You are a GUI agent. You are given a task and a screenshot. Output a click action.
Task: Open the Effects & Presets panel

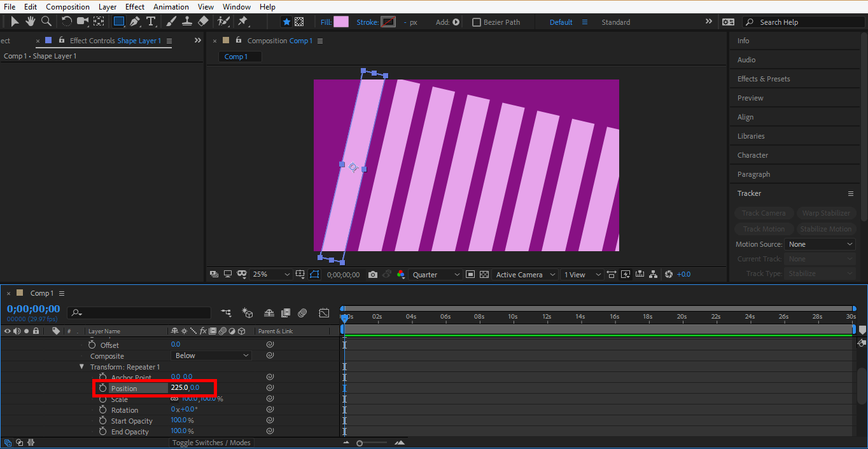click(764, 79)
